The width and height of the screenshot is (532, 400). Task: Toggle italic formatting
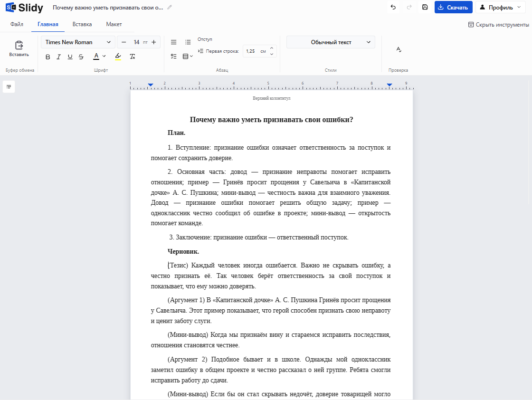pyautogui.click(x=59, y=57)
